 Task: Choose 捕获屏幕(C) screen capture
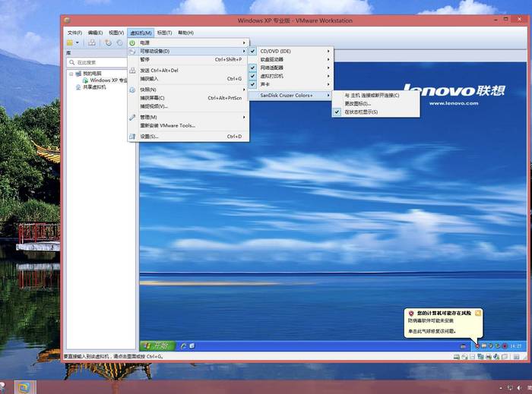pyautogui.click(x=188, y=98)
